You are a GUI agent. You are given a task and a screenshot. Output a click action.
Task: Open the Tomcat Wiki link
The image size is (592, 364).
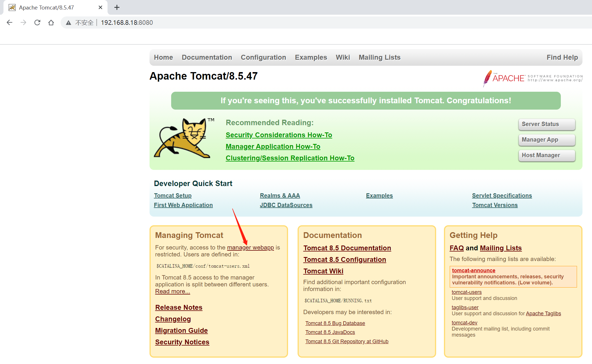[323, 271]
